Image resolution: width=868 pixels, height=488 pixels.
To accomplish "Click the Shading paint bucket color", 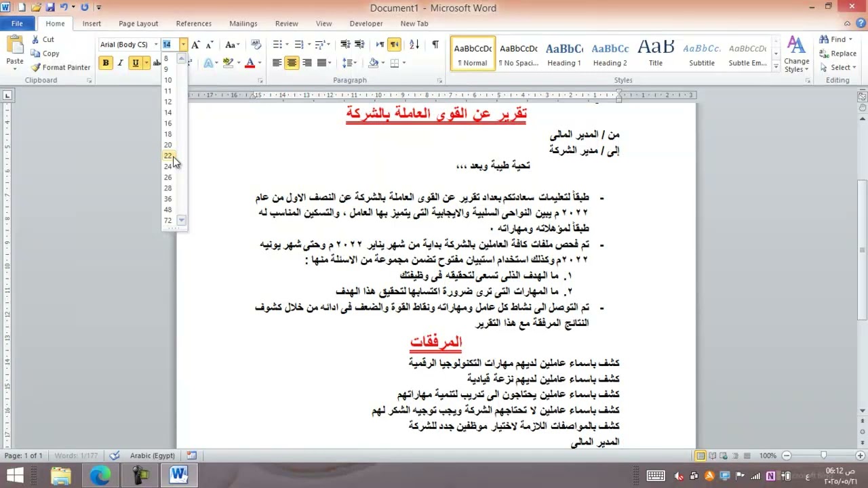I will point(373,63).
